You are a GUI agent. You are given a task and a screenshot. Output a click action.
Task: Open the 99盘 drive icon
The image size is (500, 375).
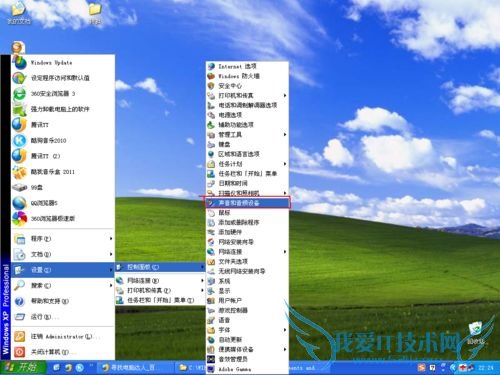coord(19,187)
